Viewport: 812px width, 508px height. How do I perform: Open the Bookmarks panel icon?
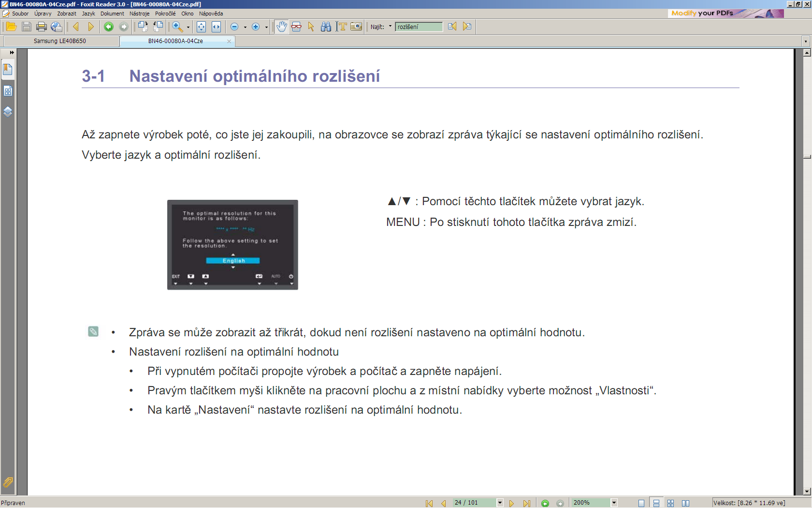(8, 69)
